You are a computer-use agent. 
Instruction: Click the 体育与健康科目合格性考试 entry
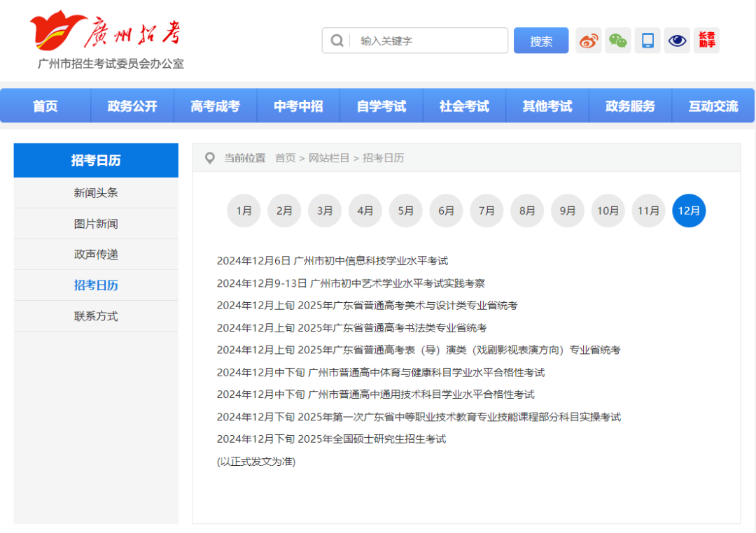coord(380,373)
